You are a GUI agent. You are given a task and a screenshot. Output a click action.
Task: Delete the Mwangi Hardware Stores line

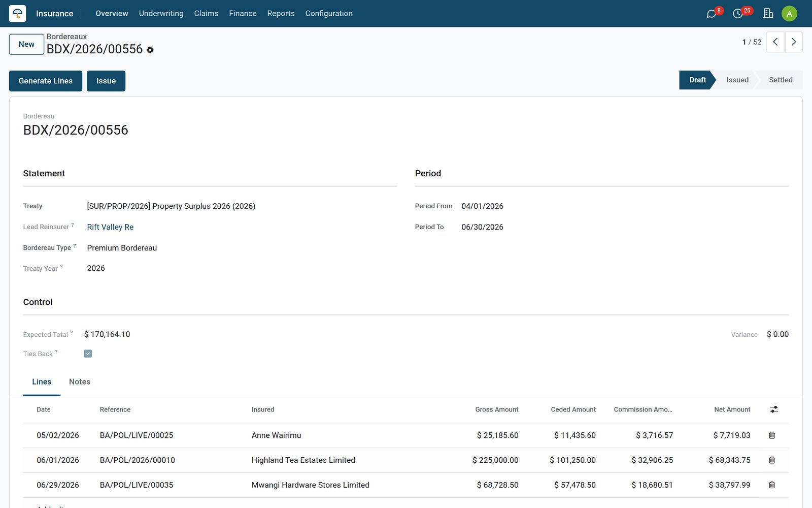772,485
